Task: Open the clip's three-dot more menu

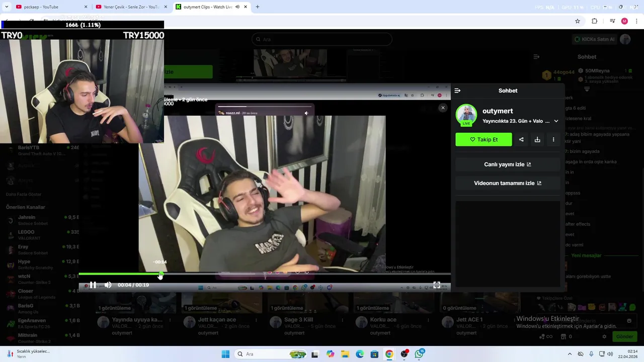Action: click(x=553, y=140)
